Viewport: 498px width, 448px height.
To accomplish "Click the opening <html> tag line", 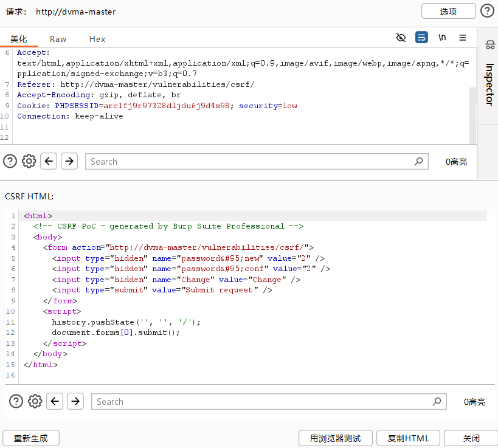I will (x=38, y=216).
